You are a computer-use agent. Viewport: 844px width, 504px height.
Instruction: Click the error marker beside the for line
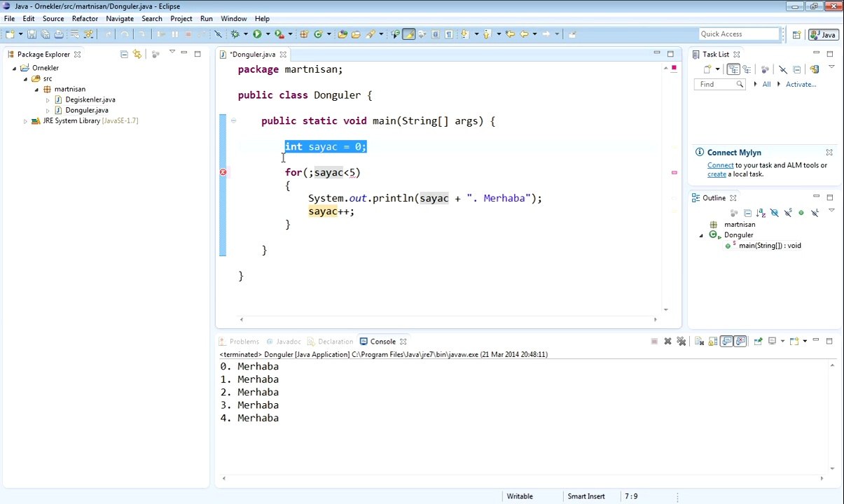pyautogui.click(x=223, y=172)
